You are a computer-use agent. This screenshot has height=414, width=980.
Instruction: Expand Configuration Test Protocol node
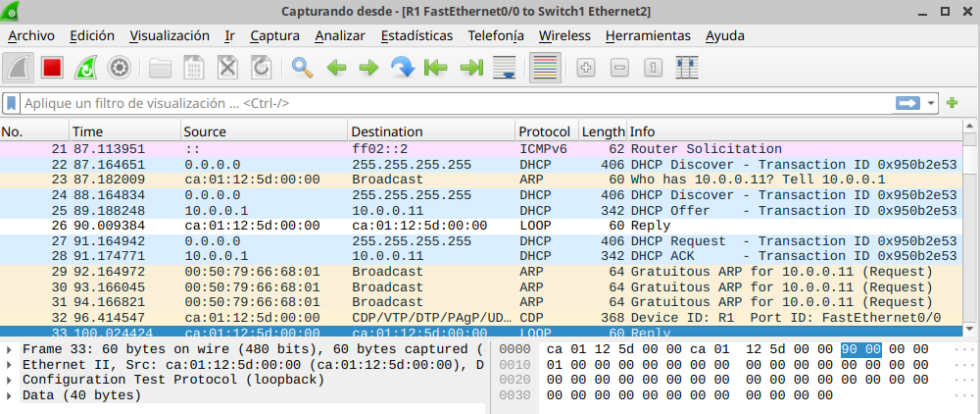click(x=10, y=380)
